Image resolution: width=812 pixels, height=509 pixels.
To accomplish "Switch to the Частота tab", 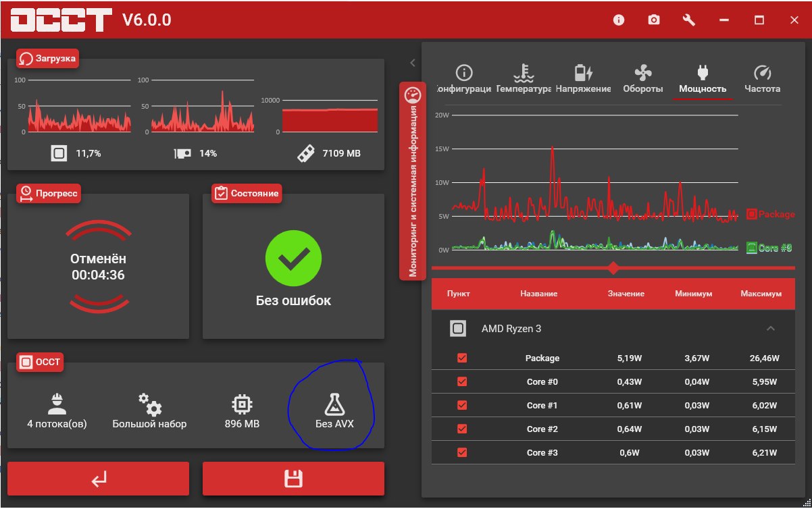I will (762, 80).
